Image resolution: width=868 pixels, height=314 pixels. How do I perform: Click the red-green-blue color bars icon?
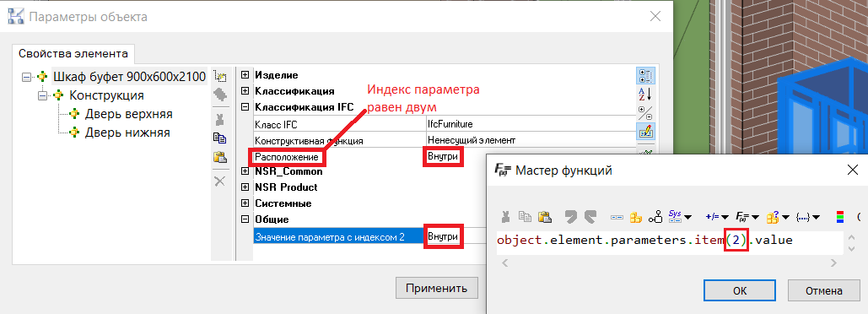[x=840, y=217]
